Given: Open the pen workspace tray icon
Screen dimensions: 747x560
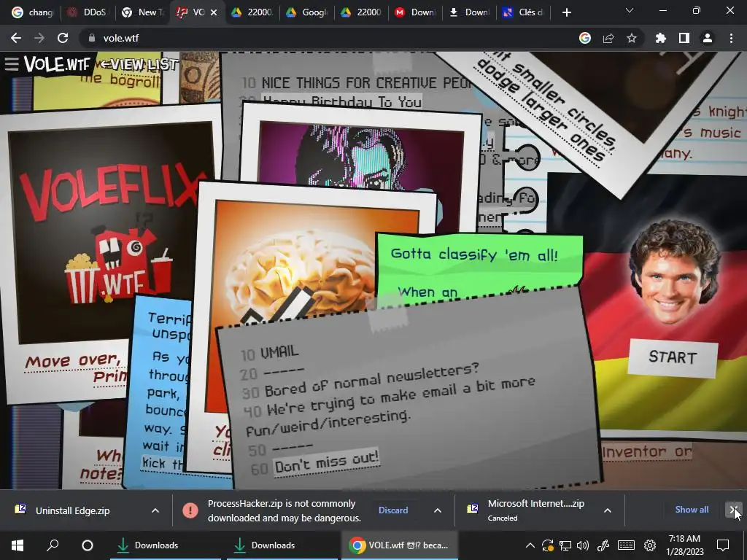Looking at the screenshot, I should [x=603, y=545].
